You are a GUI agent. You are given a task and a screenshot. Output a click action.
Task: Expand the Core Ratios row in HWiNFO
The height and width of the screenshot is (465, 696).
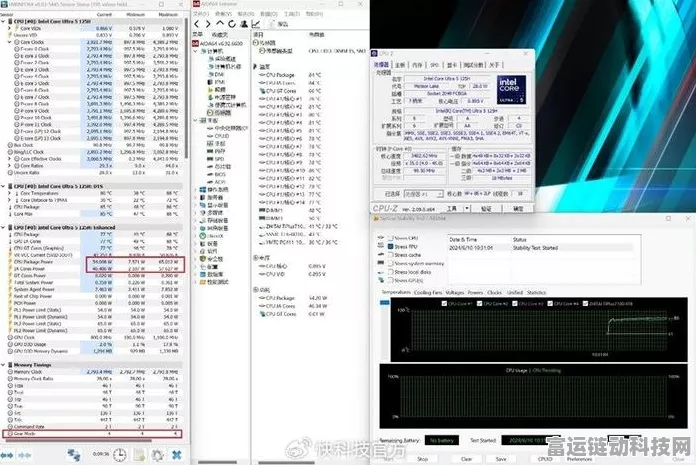pyautogui.click(x=9, y=166)
